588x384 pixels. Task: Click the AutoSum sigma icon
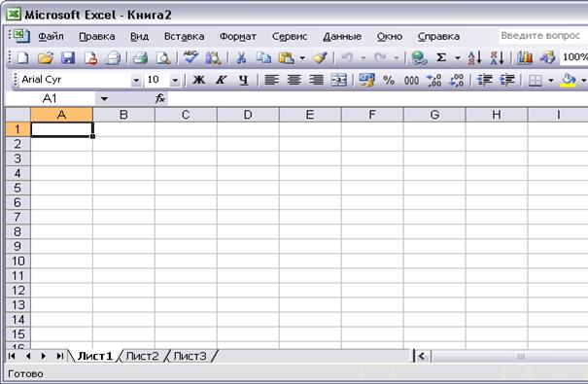441,57
